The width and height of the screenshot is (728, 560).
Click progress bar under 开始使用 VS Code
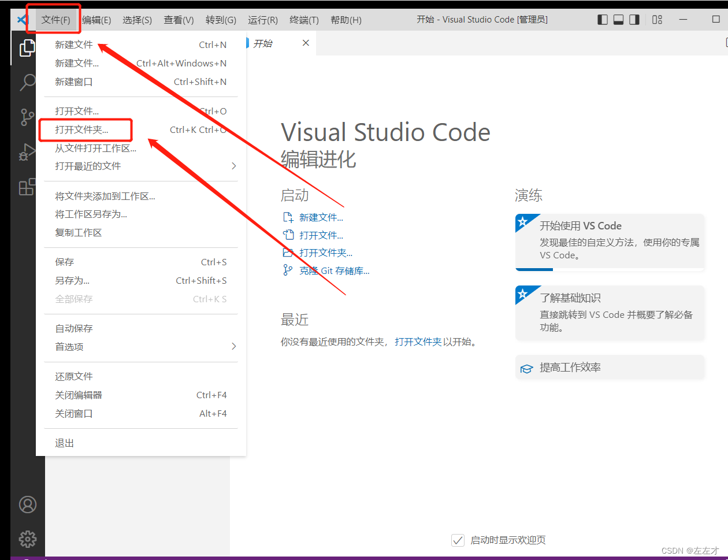coord(610,269)
